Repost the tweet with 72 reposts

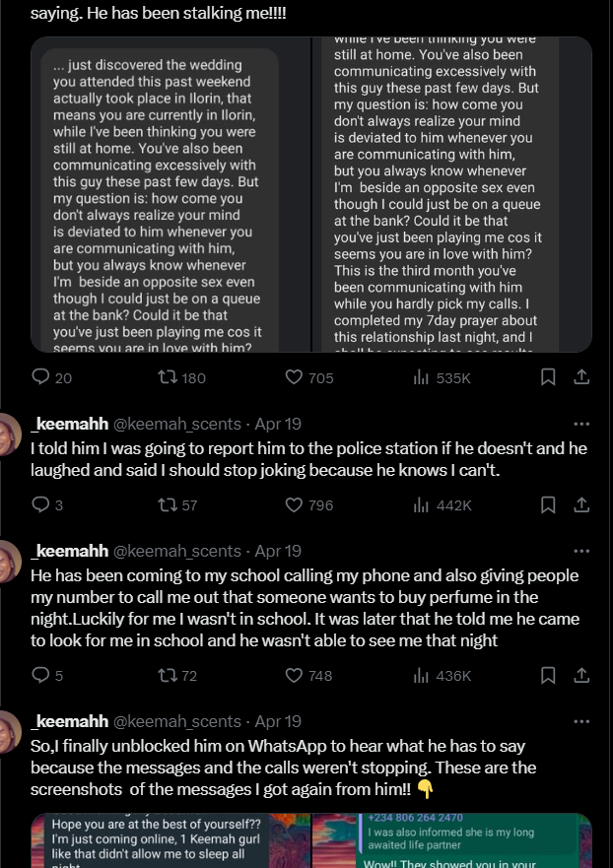pos(168,676)
